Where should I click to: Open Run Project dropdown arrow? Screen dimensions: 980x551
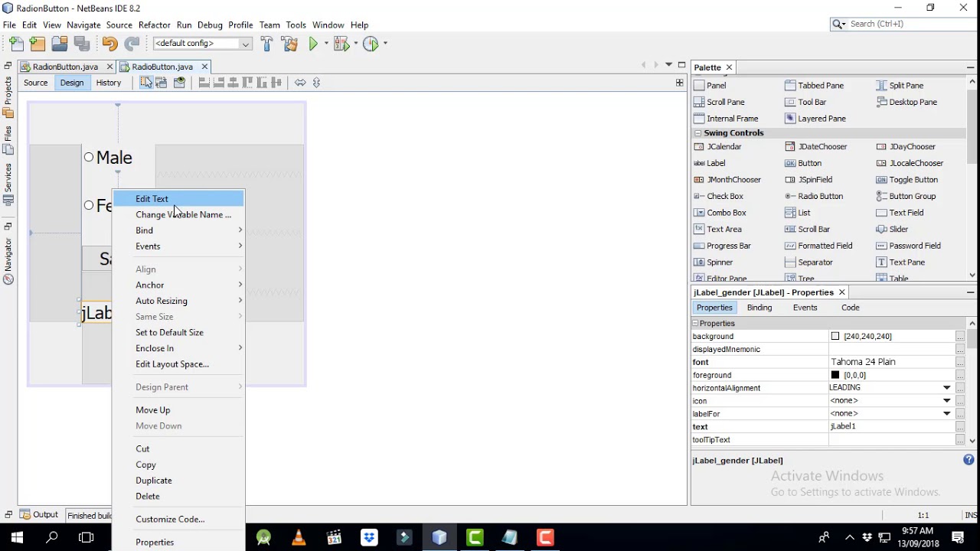click(x=325, y=44)
